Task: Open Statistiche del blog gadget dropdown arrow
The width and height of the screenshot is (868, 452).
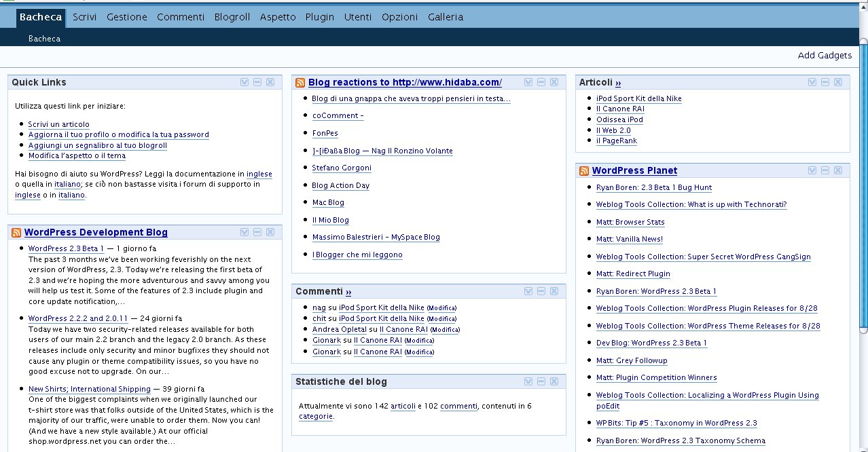Action: point(528,381)
